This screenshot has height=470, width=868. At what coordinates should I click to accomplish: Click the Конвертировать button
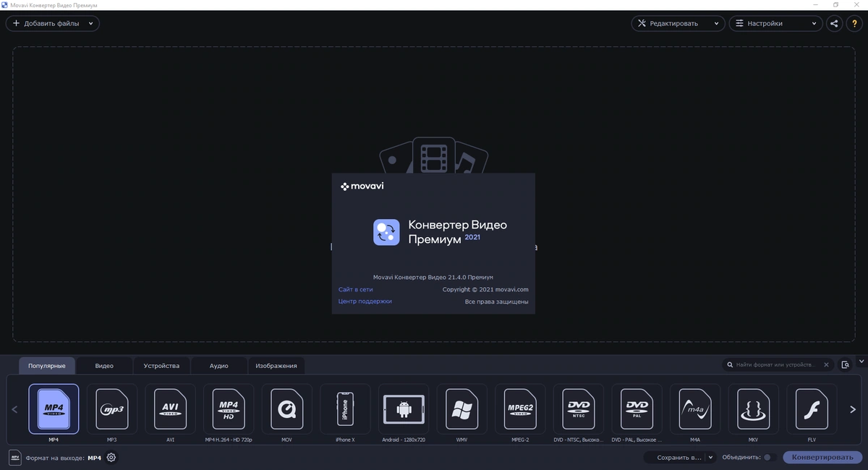tap(822, 457)
